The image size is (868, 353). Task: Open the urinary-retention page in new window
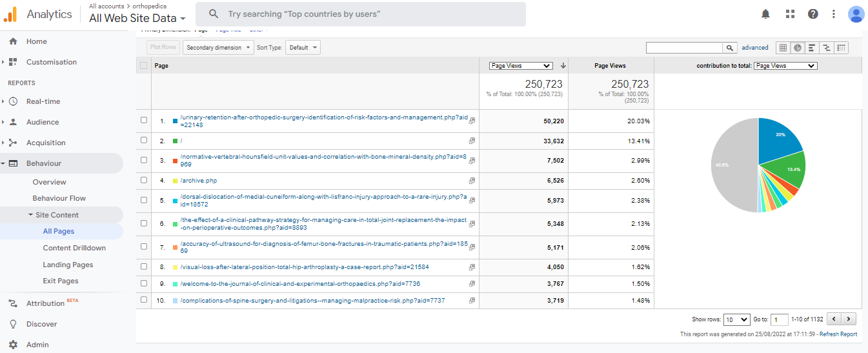(472, 121)
